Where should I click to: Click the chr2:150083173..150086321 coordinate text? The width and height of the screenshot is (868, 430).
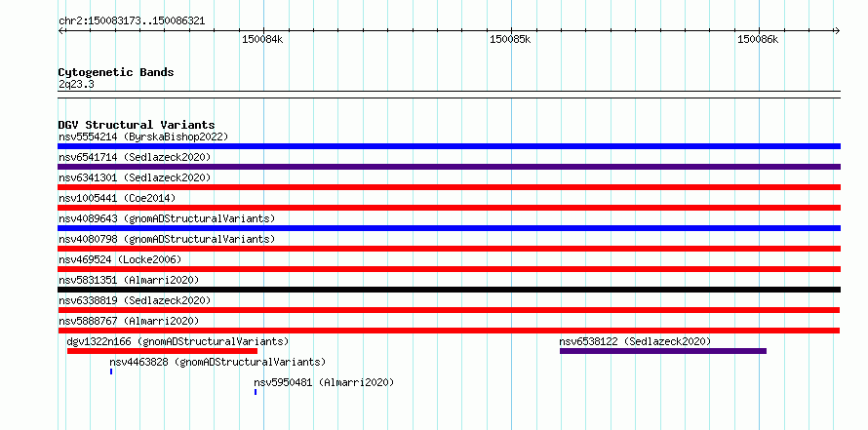(132, 21)
